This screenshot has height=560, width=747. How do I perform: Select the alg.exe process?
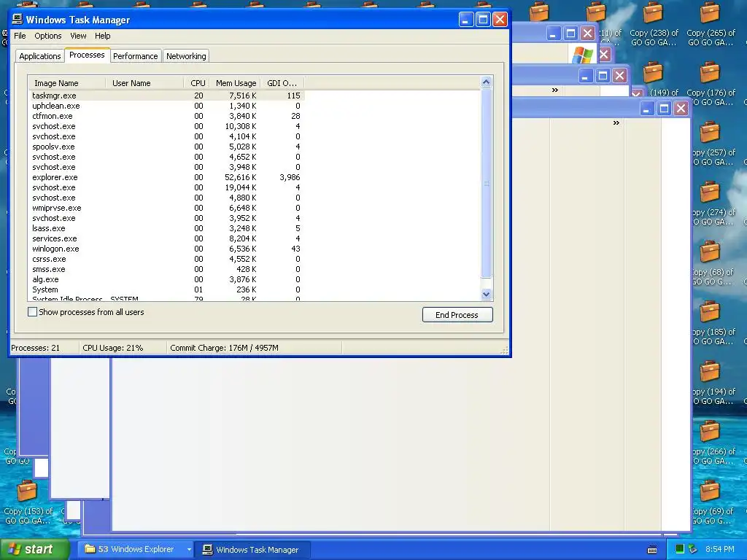coord(166,279)
